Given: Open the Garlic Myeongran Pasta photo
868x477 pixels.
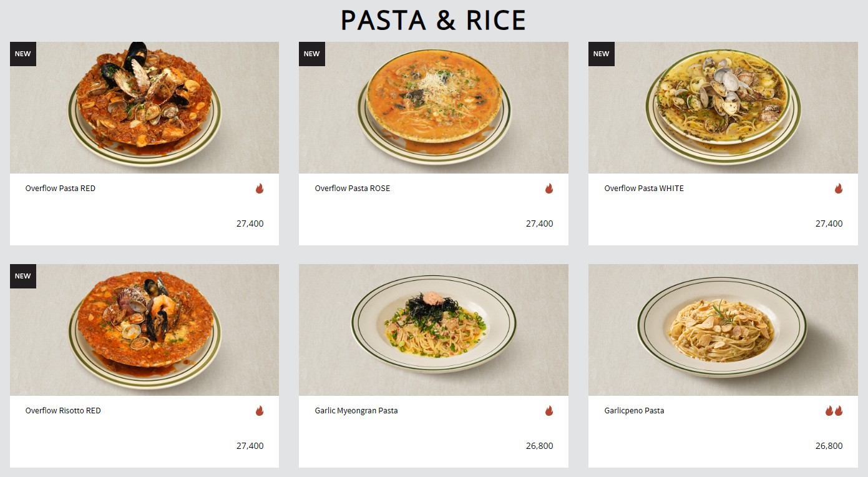Looking at the screenshot, I should 434,330.
